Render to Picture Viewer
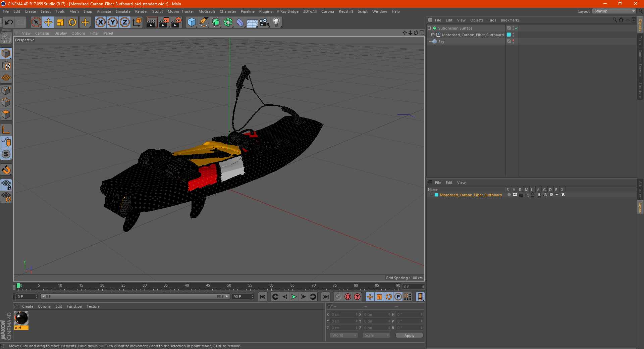This screenshot has width=644, height=349. [164, 22]
